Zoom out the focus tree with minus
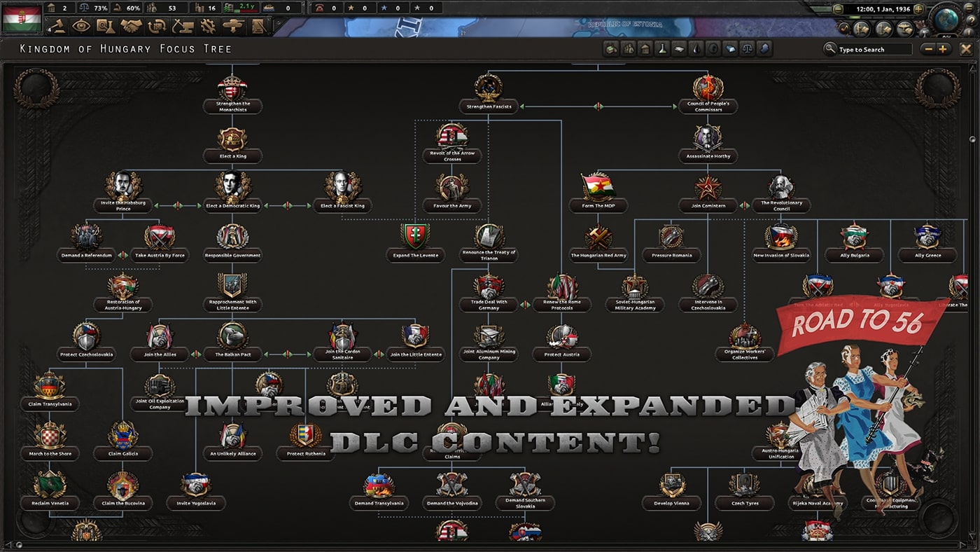The image size is (980, 552). coord(928,49)
